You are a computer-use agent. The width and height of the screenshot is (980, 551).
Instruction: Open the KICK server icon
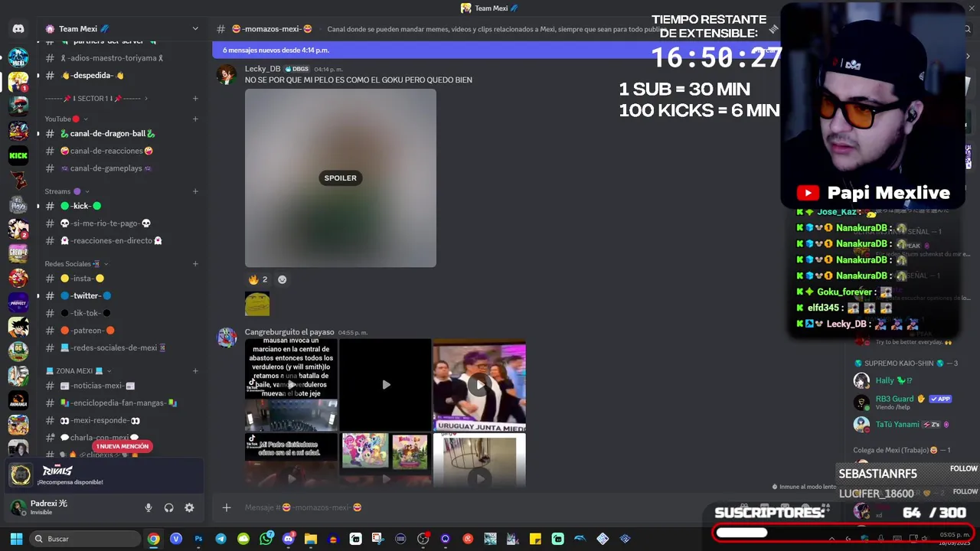tap(18, 156)
